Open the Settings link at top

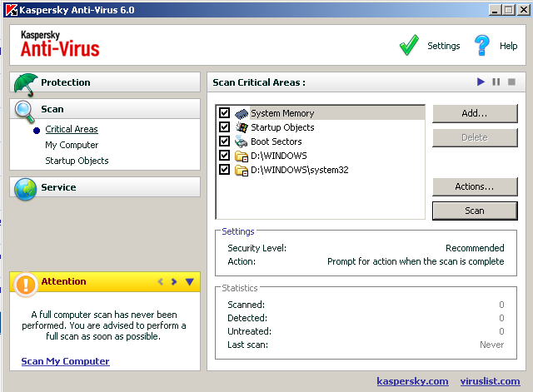(444, 46)
